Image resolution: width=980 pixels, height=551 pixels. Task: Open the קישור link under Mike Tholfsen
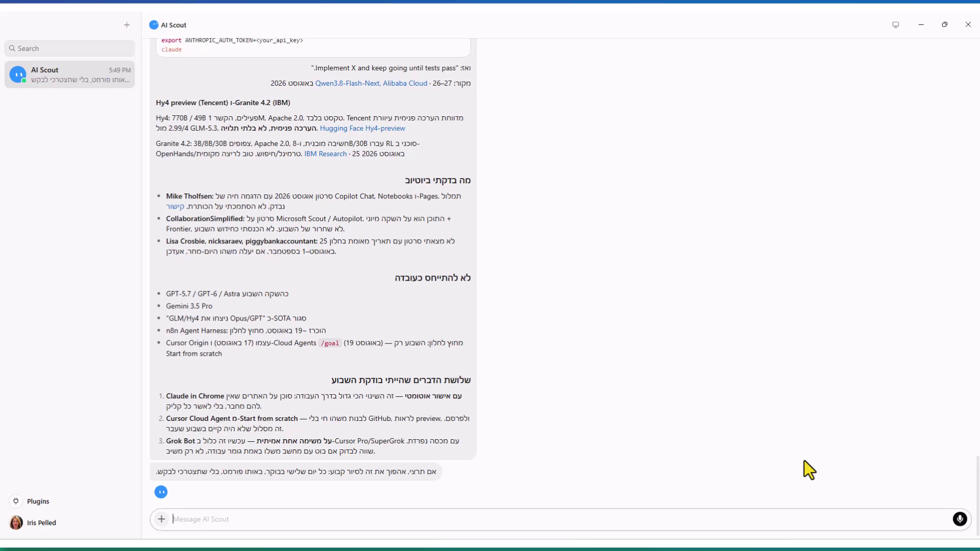tap(175, 206)
